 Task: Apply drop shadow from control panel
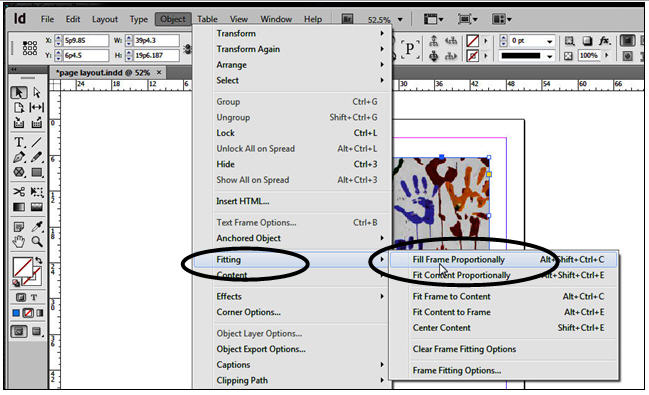587,41
